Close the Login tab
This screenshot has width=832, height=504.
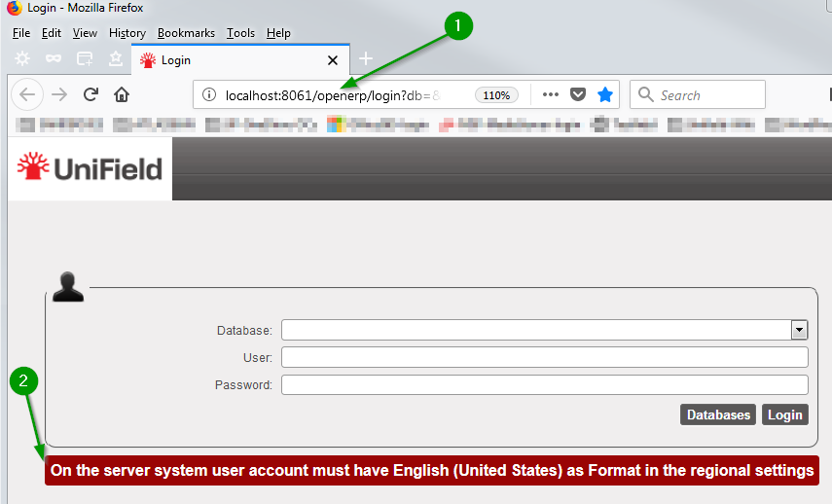click(332, 59)
